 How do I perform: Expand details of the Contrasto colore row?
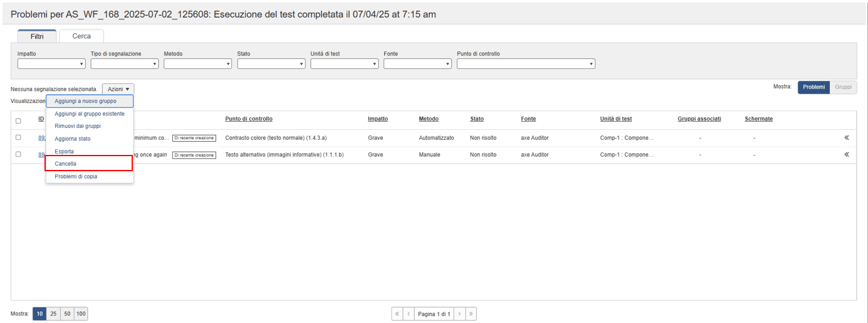[x=846, y=138]
